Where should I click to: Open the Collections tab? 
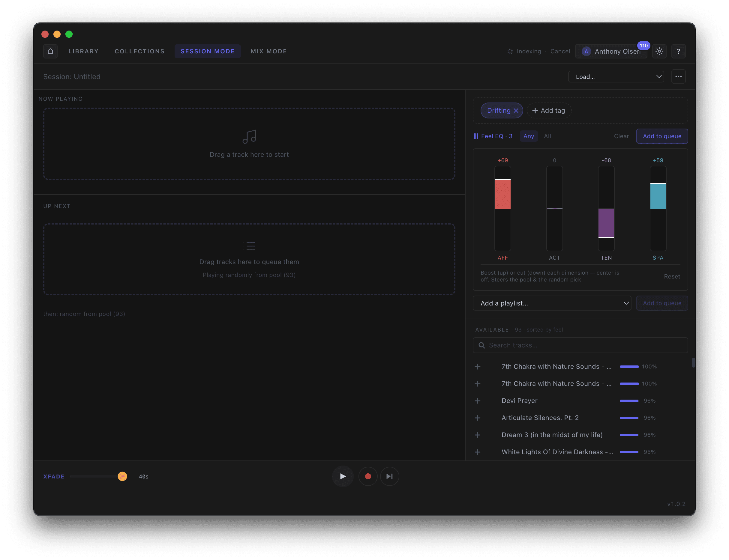[140, 51]
